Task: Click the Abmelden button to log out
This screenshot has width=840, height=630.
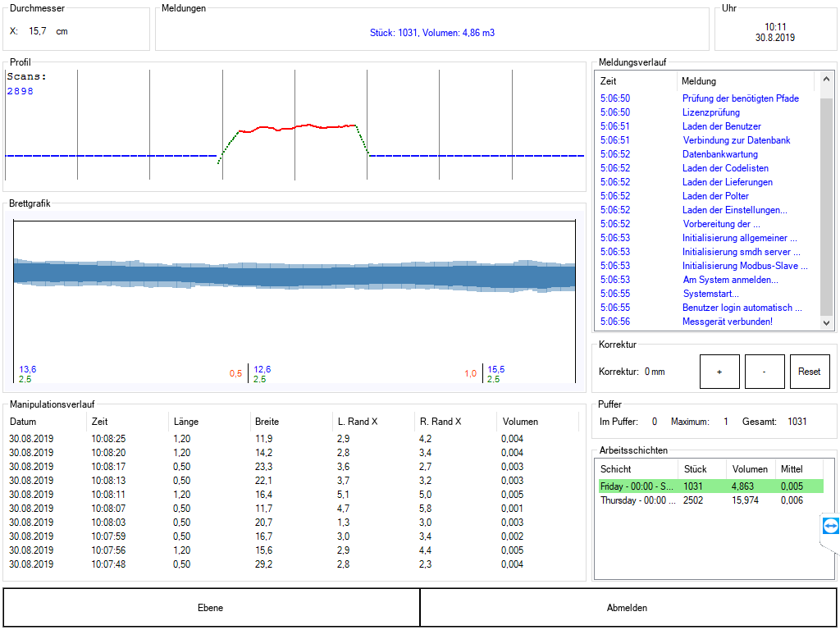Action: coord(628,608)
